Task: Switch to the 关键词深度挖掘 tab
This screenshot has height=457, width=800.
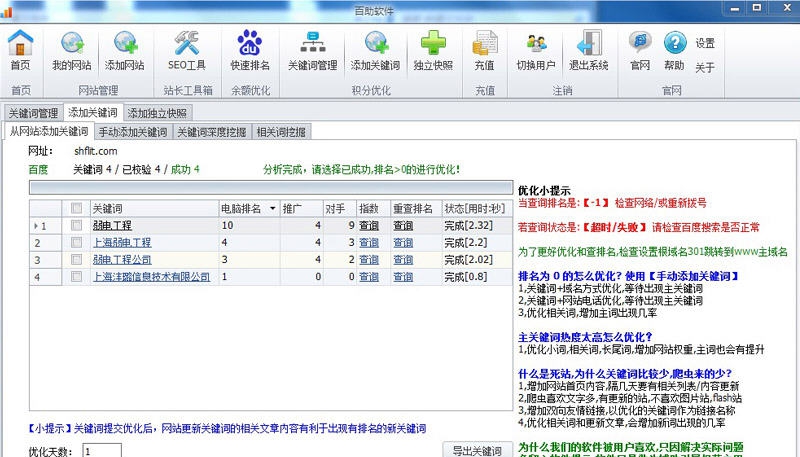Action: (x=211, y=132)
